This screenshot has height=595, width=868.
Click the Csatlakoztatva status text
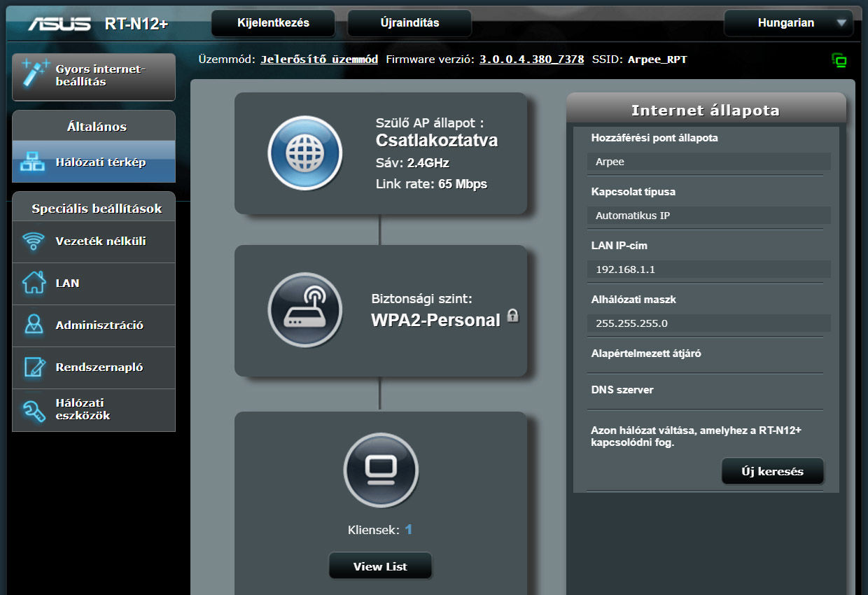[437, 141]
